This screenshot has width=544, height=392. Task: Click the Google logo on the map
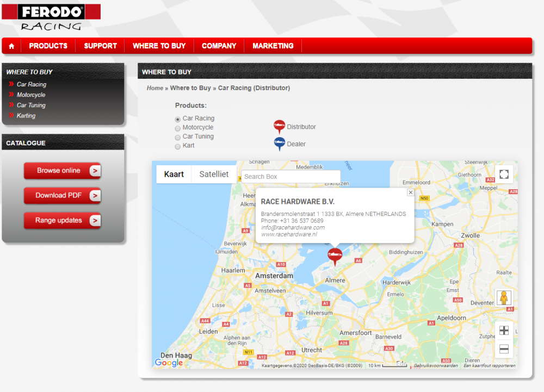169,363
